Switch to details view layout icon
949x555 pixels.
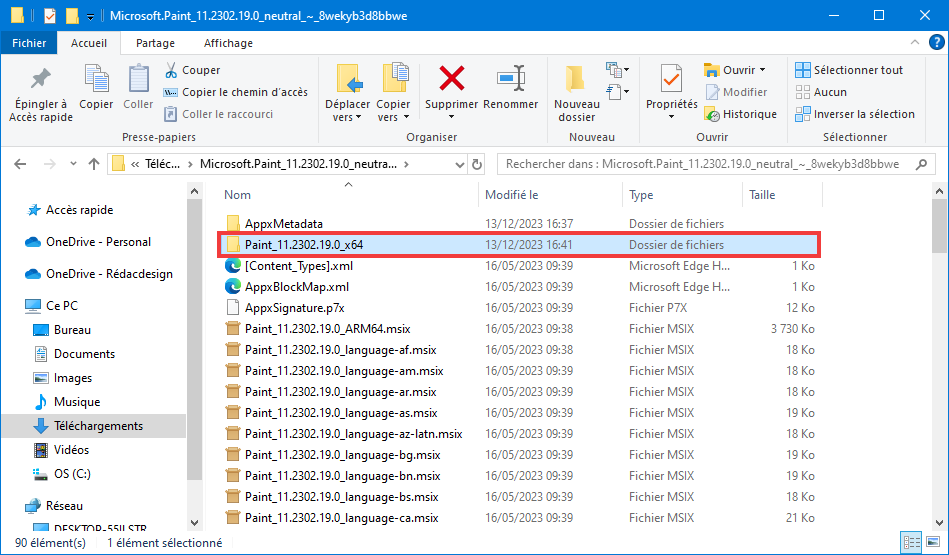point(910,542)
